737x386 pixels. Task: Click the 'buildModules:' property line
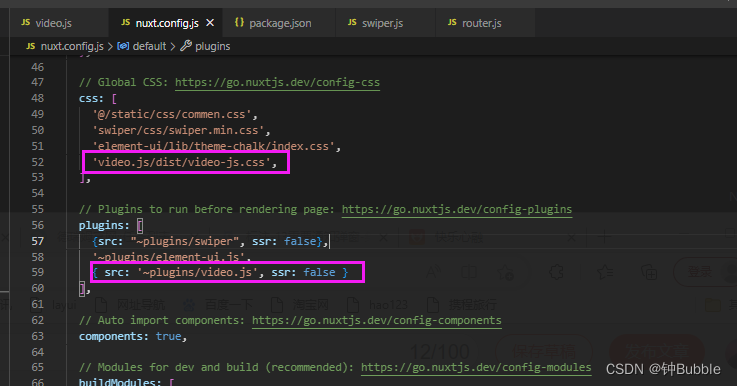127,382
